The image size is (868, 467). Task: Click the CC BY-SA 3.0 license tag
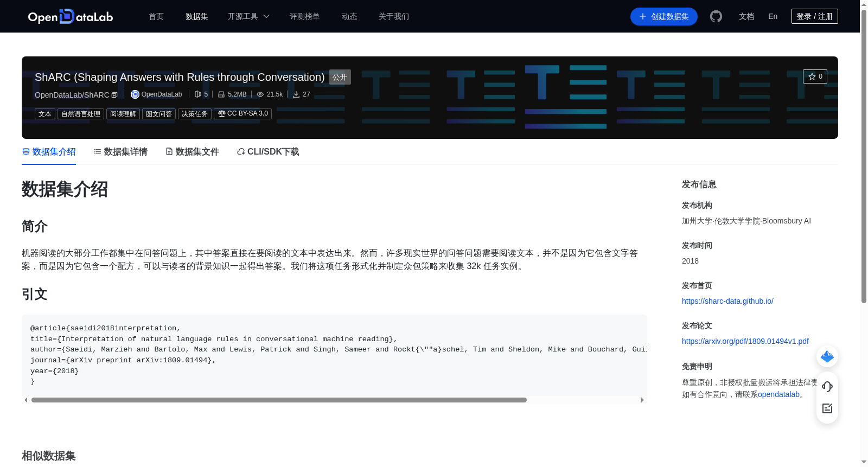point(242,114)
